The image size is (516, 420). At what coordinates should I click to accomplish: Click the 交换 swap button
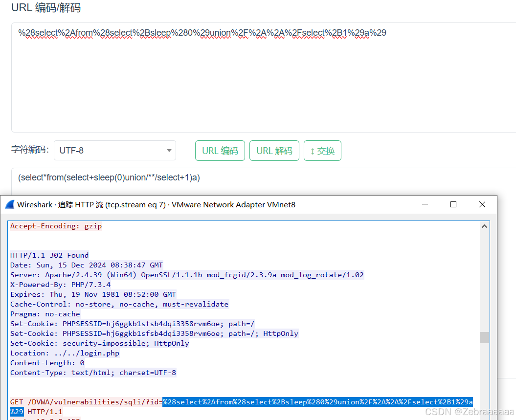[x=322, y=151]
